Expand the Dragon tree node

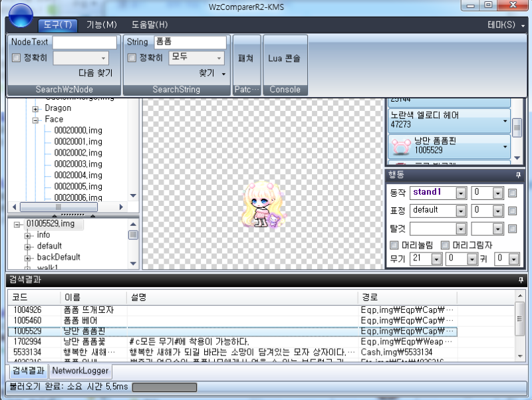pos(35,109)
